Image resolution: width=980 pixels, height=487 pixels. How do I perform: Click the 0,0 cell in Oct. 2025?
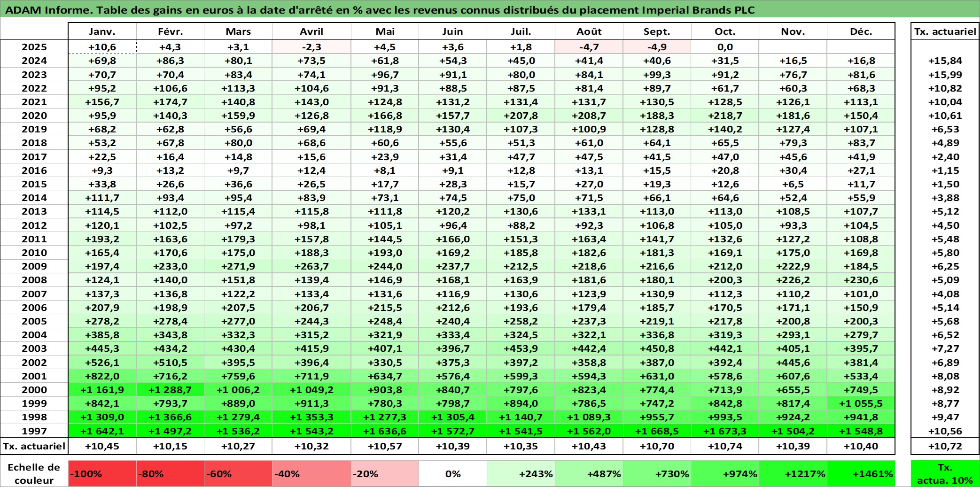tap(725, 47)
